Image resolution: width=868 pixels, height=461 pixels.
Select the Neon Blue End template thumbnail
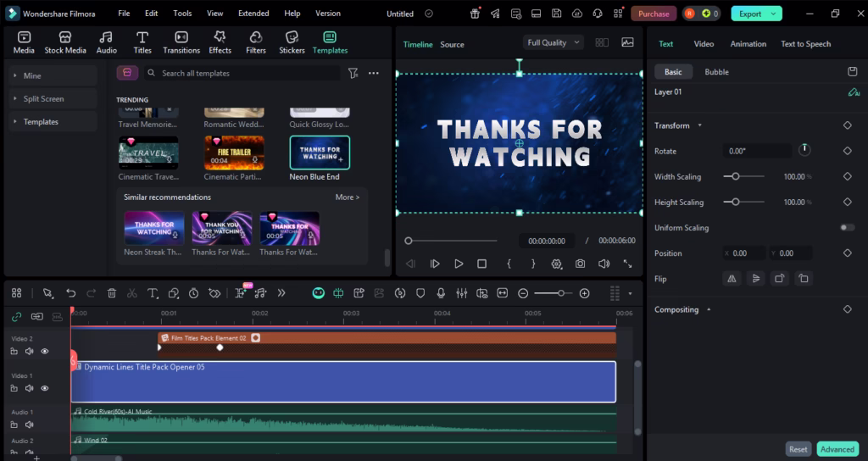[320, 153]
